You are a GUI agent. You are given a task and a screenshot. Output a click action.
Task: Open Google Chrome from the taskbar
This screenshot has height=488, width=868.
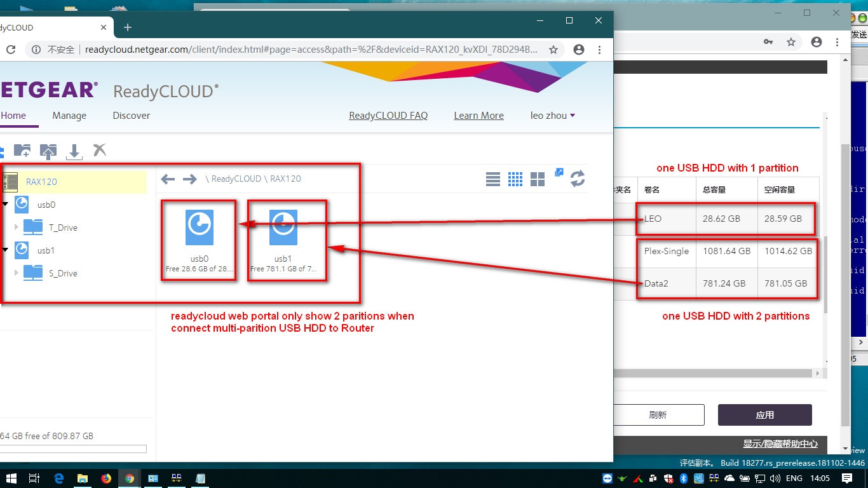tap(129, 478)
